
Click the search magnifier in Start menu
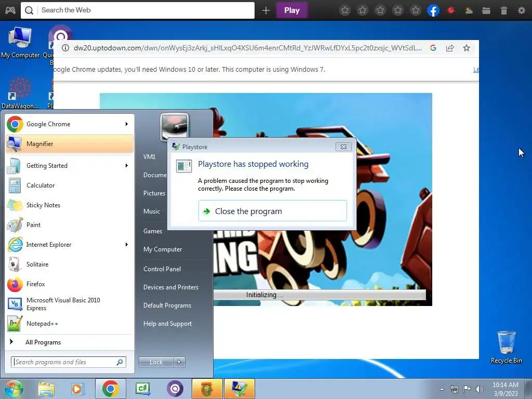(x=120, y=362)
